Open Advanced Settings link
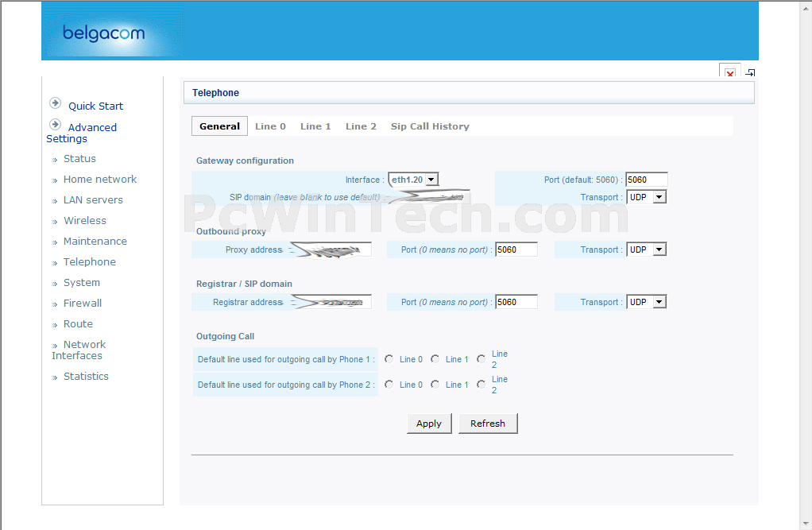Image resolution: width=812 pixels, height=530 pixels. tap(81, 133)
